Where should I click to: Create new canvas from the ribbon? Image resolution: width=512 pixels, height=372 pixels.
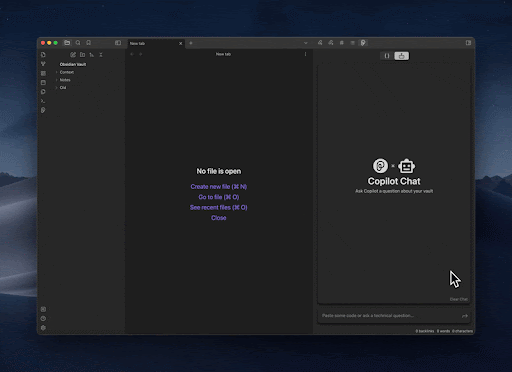click(x=43, y=73)
